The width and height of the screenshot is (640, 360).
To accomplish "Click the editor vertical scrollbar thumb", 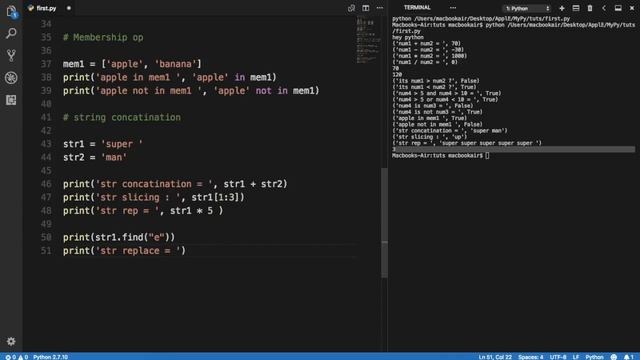I will (384, 222).
